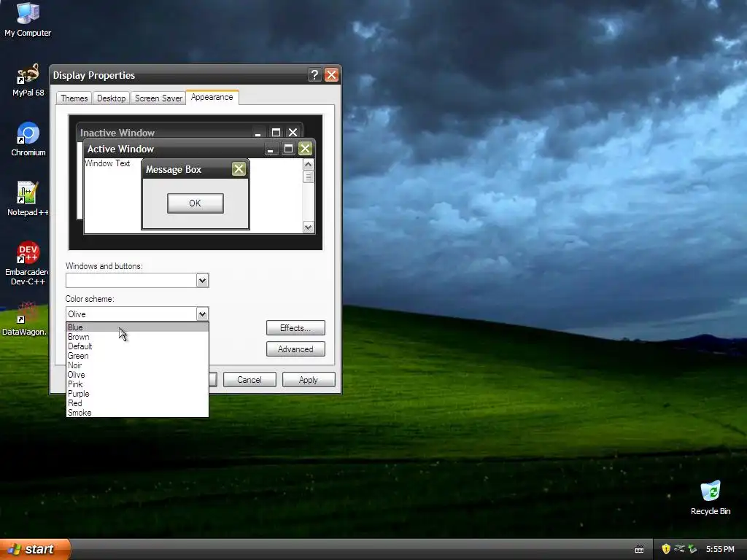Screen dimensions: 747x560
Task: Switch to the Screen Saver tab
Action: (x=158, y=98)
